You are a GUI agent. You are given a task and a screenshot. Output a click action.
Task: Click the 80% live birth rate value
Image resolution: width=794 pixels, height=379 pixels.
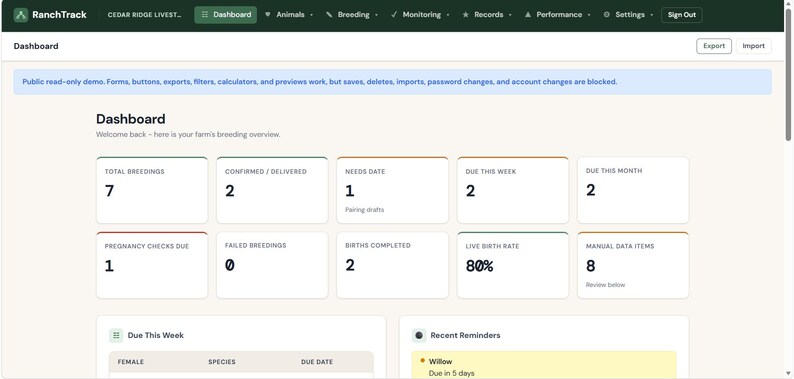(x=479, y=266)
